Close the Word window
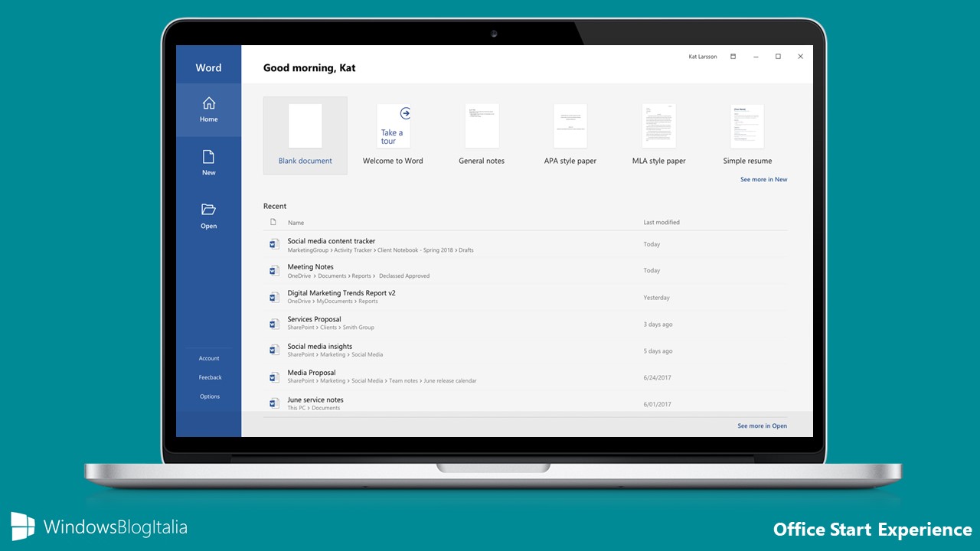Screen dimensions: 980x551 [800, 57]
